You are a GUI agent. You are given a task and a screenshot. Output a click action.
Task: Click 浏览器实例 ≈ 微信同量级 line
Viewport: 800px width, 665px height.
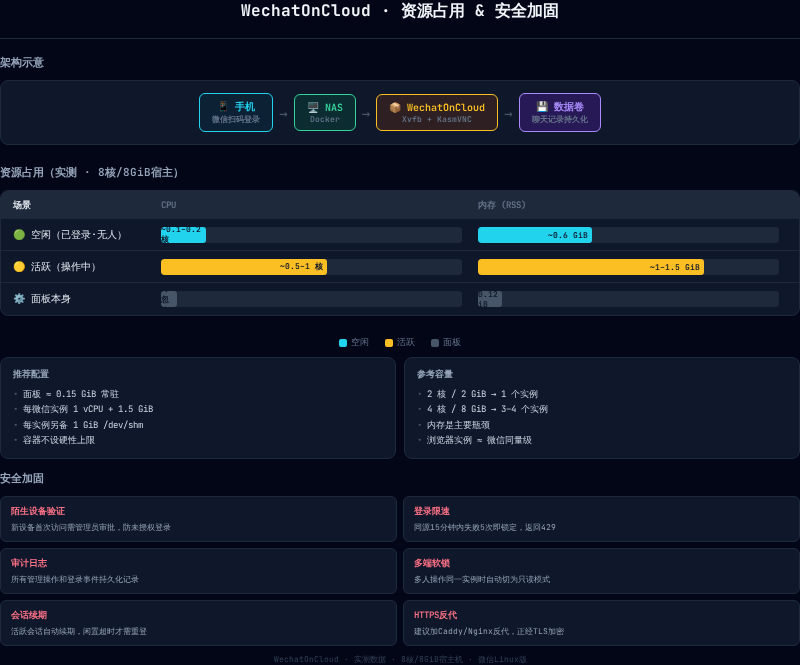479,440
